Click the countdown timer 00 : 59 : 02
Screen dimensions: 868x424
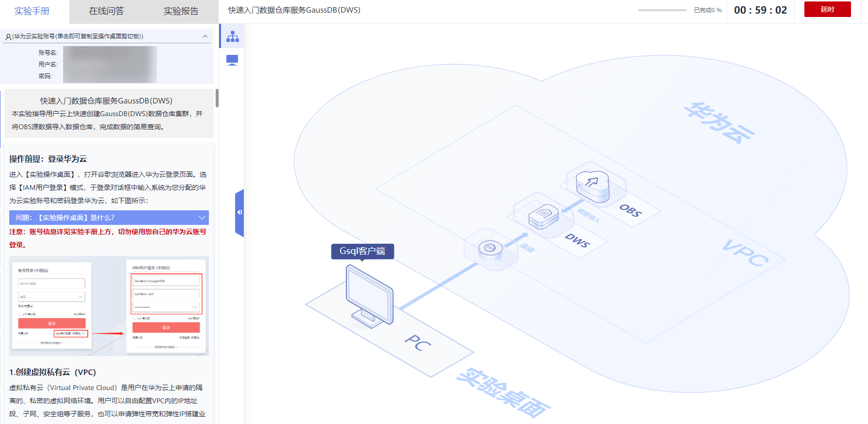[x=761, y=10]
